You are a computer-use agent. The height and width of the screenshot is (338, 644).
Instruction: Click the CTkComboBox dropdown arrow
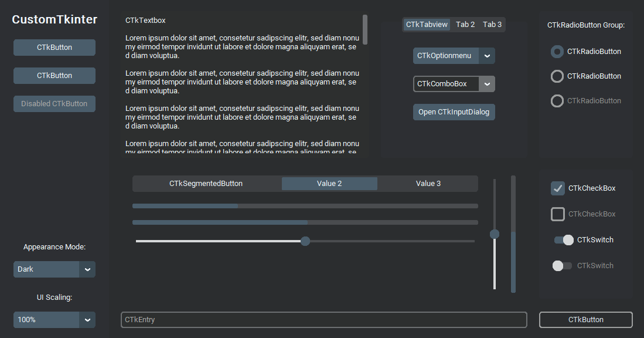[x=487, y=84]
